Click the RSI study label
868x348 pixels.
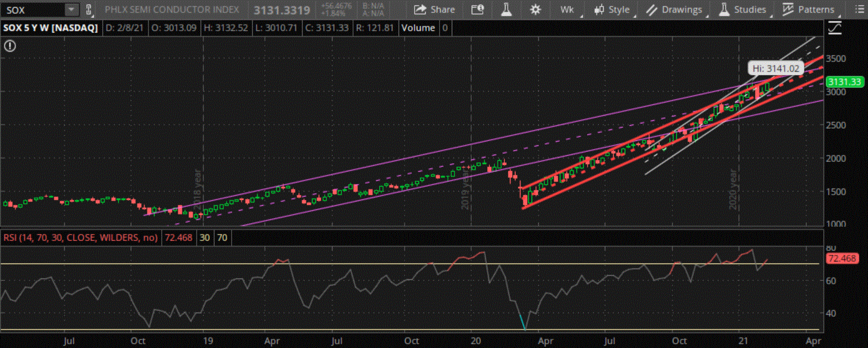point(80,238)
